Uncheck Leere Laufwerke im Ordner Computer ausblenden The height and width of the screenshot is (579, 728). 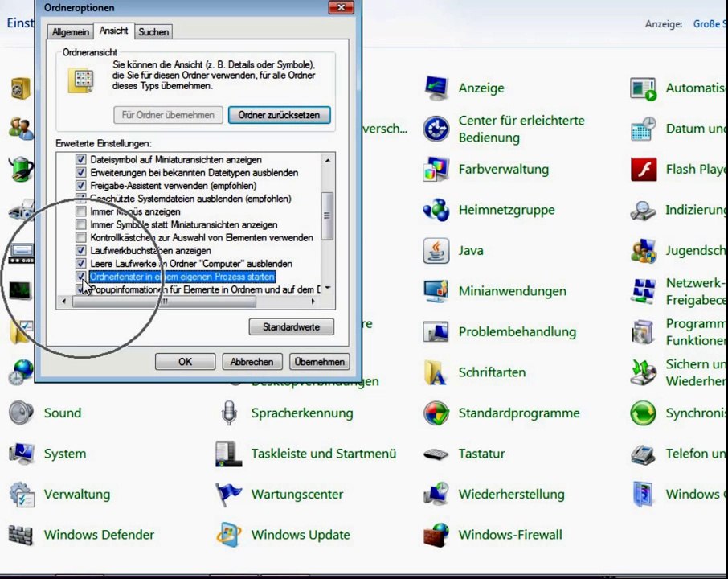tap(81, 264)
